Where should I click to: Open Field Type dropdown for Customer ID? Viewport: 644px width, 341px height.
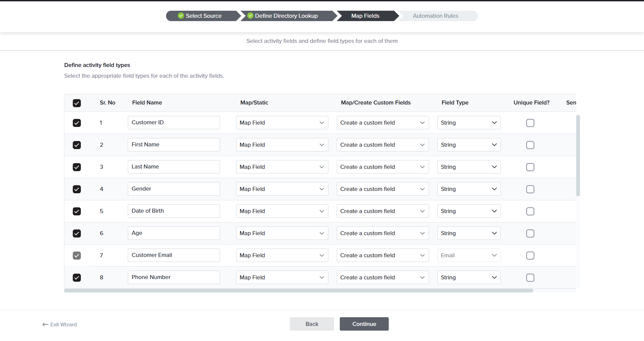coord(469,123)
